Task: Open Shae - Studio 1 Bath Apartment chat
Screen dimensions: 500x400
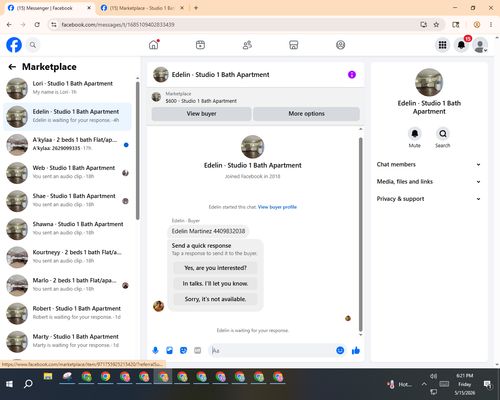Action: [x=68, y=201]
